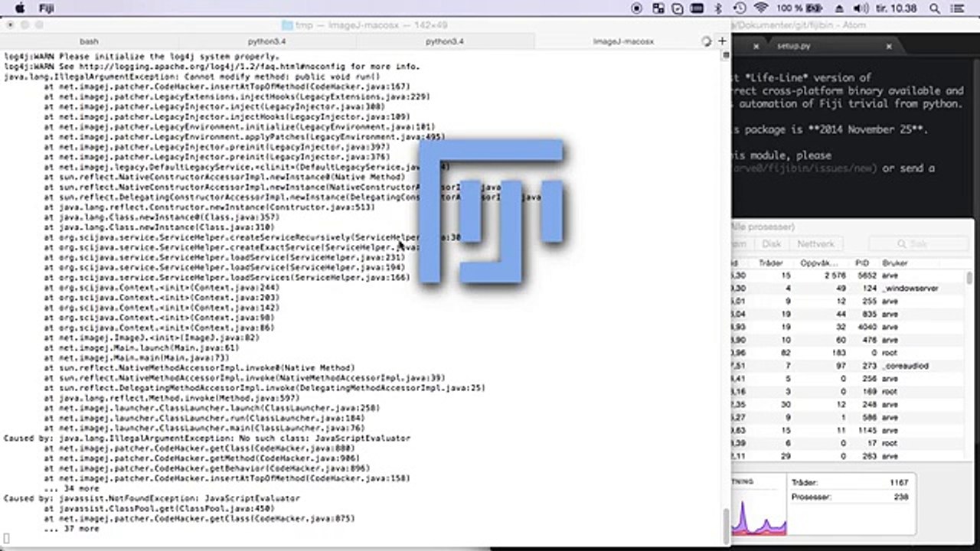980x551 pixels.
Task: Open the Bluetooth status menu
Action: point(718,8)
